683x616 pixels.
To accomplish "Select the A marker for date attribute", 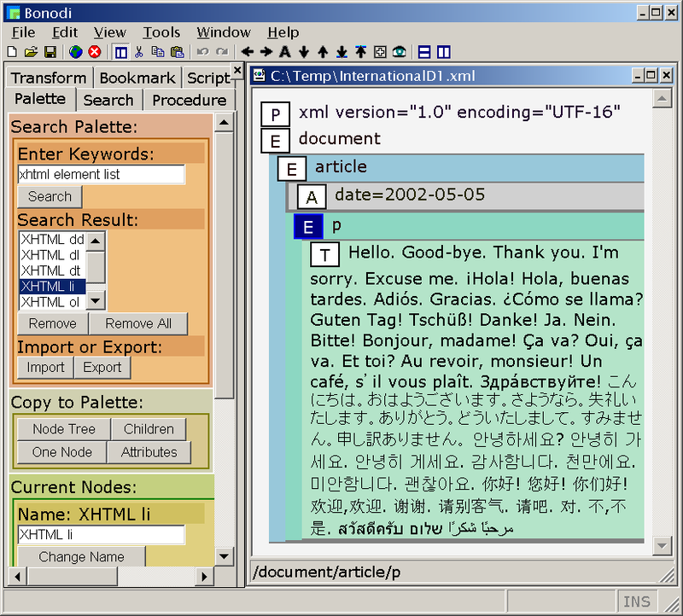I will pyautogui.click(x=312, y=197).
